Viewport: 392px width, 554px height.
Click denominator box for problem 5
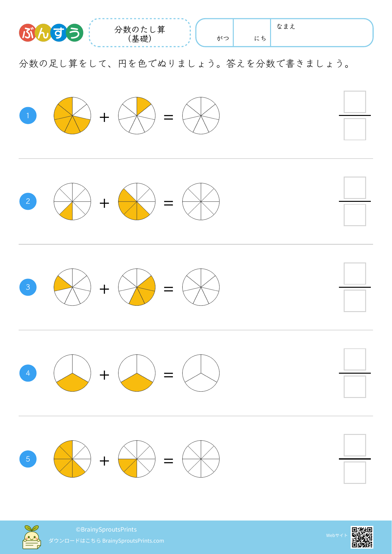pyautogui.click(x=355, y=473)
